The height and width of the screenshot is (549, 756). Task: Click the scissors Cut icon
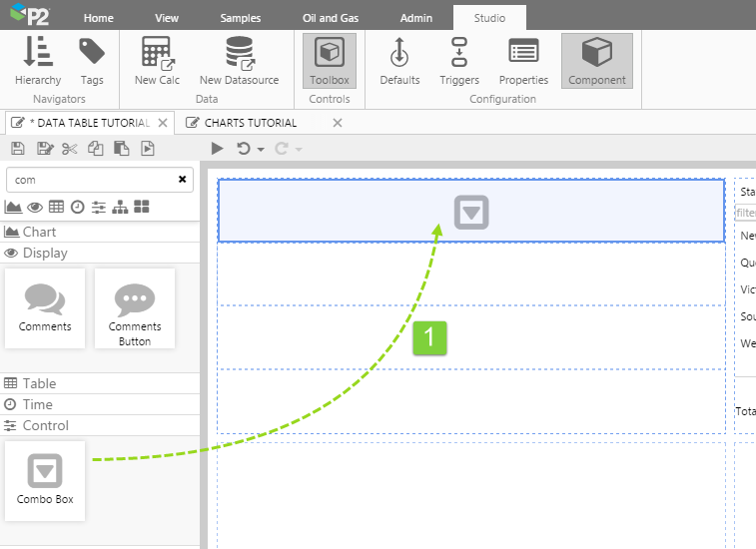tap(69, 149)
